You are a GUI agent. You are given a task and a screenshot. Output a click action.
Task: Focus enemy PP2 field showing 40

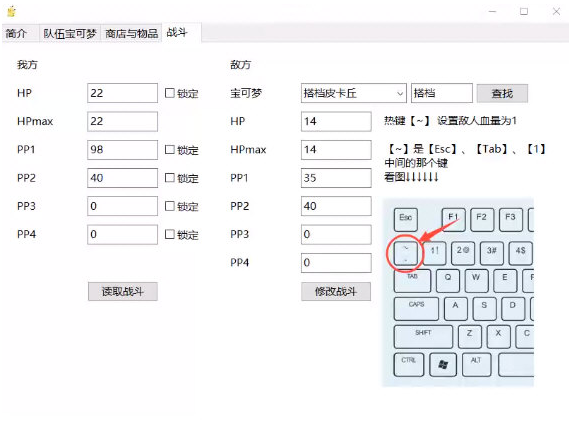[x=336, y=206]
